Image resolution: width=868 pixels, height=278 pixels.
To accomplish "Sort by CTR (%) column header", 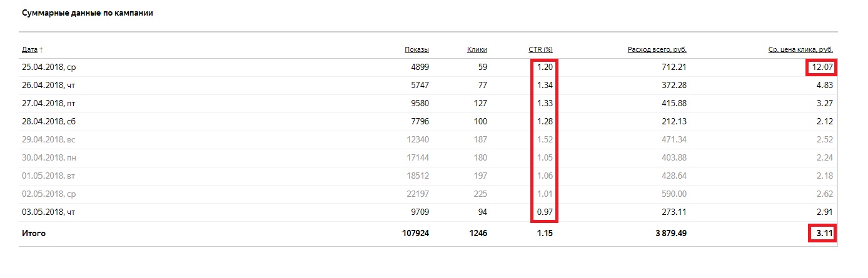I will coord(540,50).
